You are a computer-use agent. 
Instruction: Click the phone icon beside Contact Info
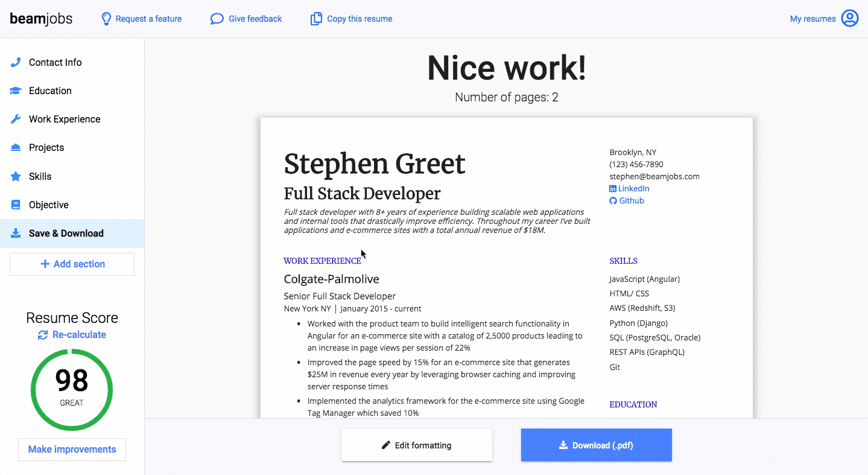16,62
